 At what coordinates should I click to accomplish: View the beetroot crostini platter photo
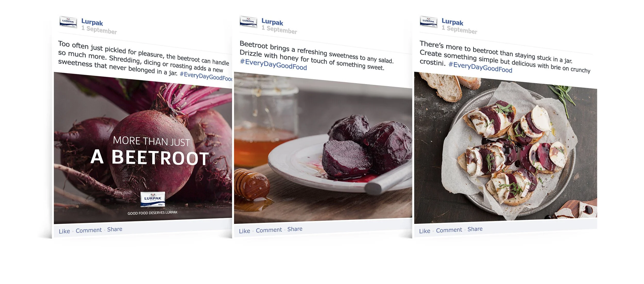[x=505, y=148]
